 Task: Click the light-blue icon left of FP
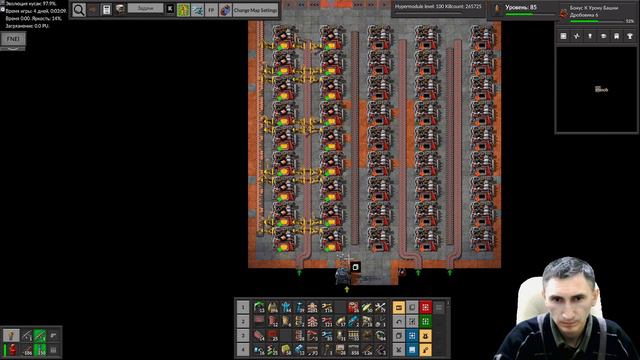pos(197,10)
